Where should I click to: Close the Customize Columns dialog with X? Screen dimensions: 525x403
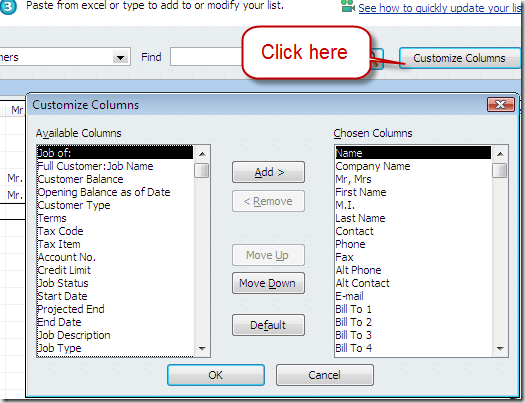pyautogui.click(x=501, y=105)
